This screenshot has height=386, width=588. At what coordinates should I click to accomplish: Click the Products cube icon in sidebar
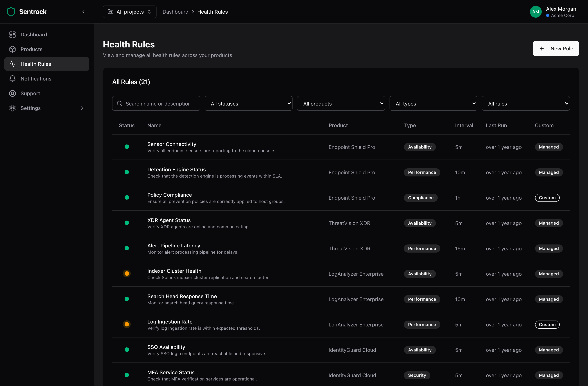(x=12, y=49)
